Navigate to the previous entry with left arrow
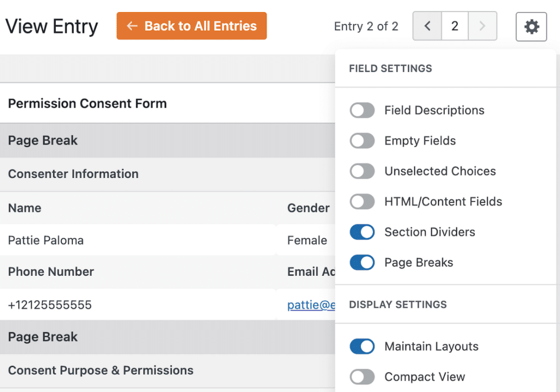 tap(427, 26)
